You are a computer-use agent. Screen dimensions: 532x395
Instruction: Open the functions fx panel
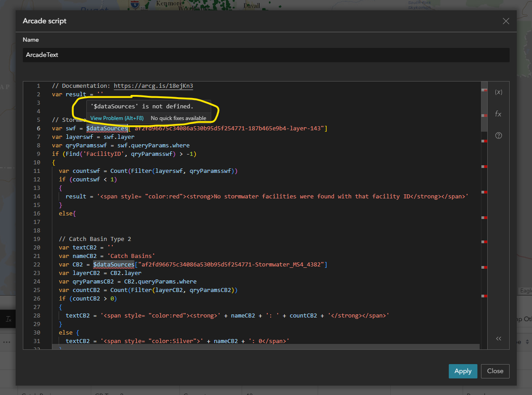(498, 114)
